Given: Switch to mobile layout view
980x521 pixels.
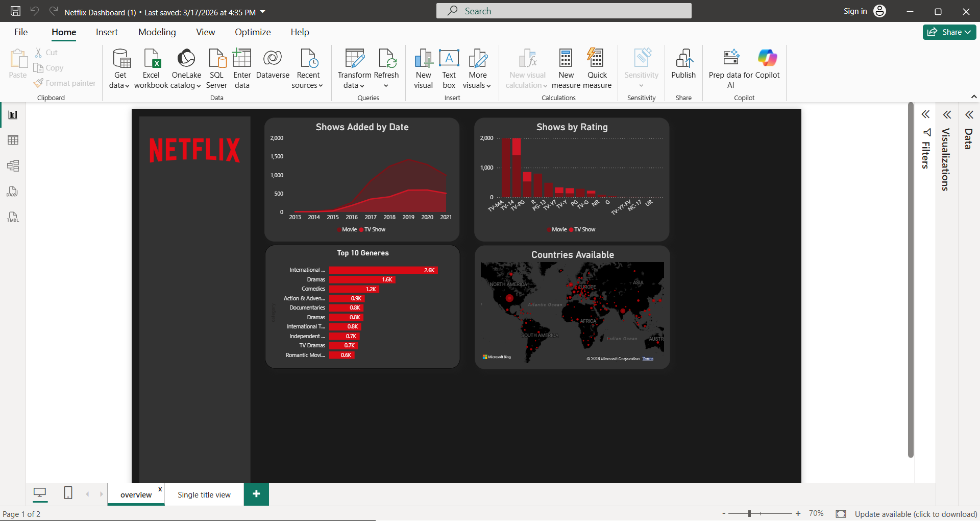Looking at the screenshot, I should 68,493.
